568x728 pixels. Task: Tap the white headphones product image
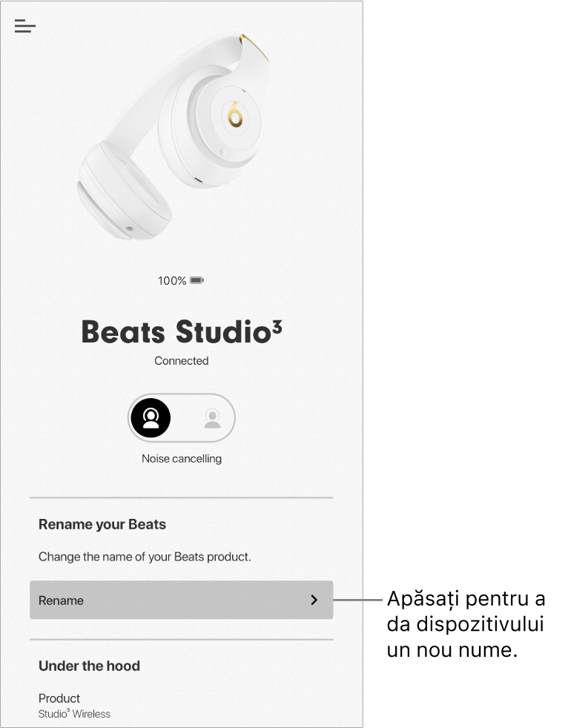pos(173,136)
